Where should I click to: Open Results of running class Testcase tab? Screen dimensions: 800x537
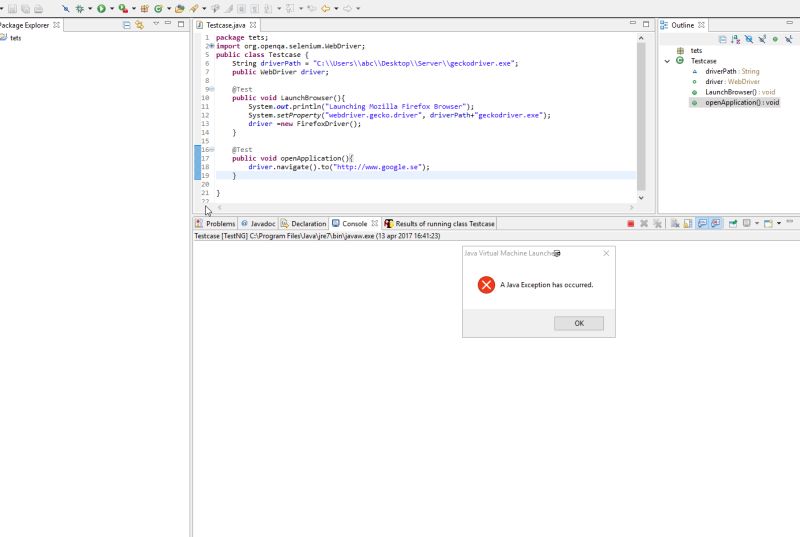pyautogui.click(x=440, y=224)
